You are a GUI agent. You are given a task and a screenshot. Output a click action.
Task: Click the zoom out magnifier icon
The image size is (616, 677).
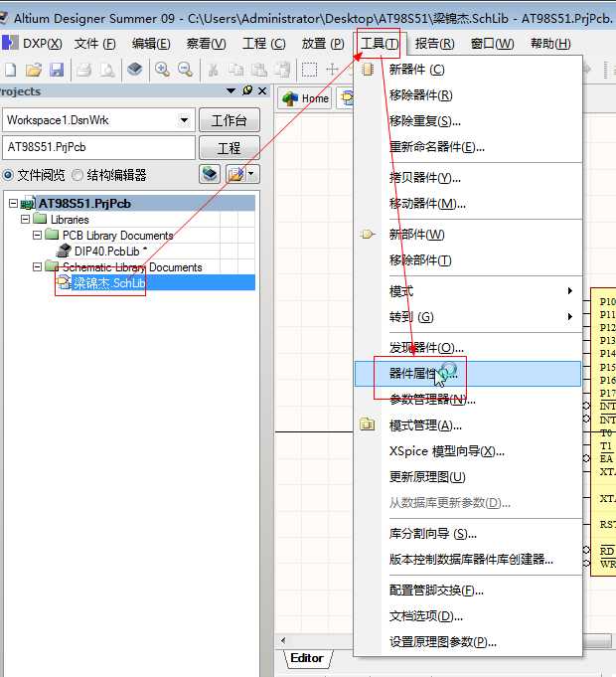click(186, 70)
